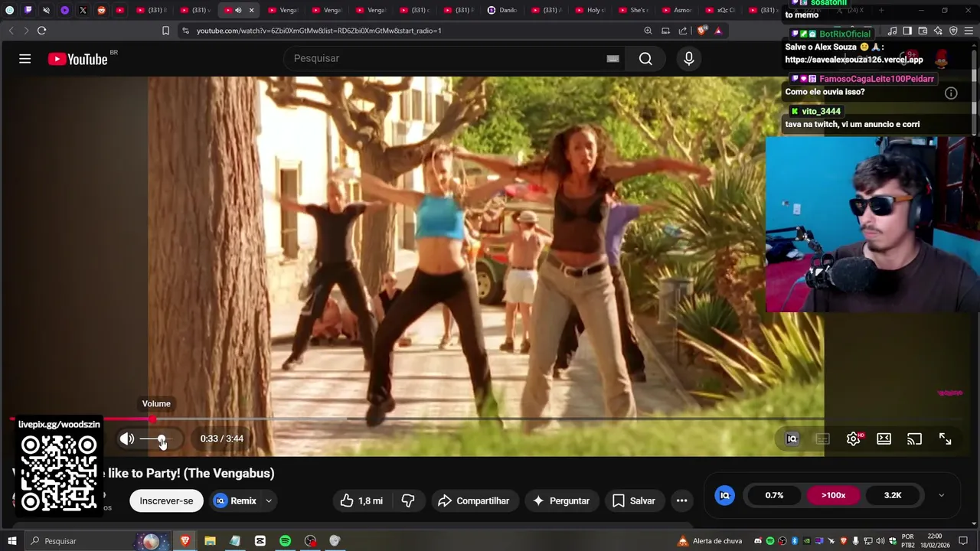Open the Compartilhar share dialog
Viewport: 980px width, 551px height.
[x=474, y=500]
